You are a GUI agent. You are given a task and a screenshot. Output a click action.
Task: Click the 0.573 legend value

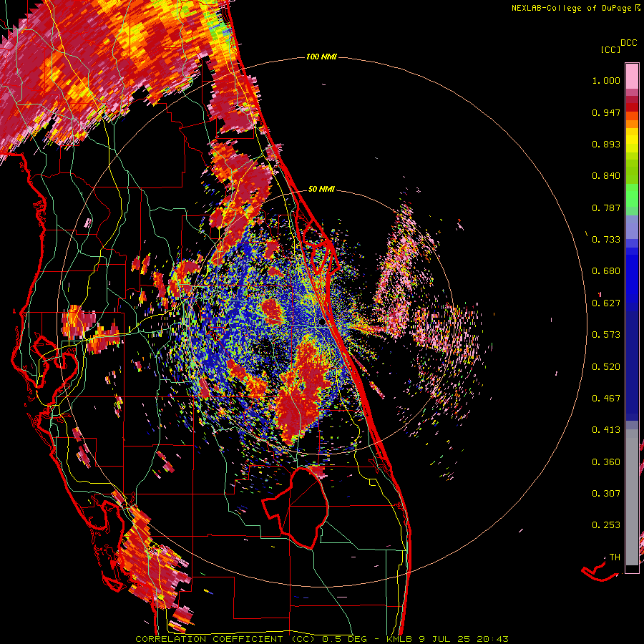(606, 335)
